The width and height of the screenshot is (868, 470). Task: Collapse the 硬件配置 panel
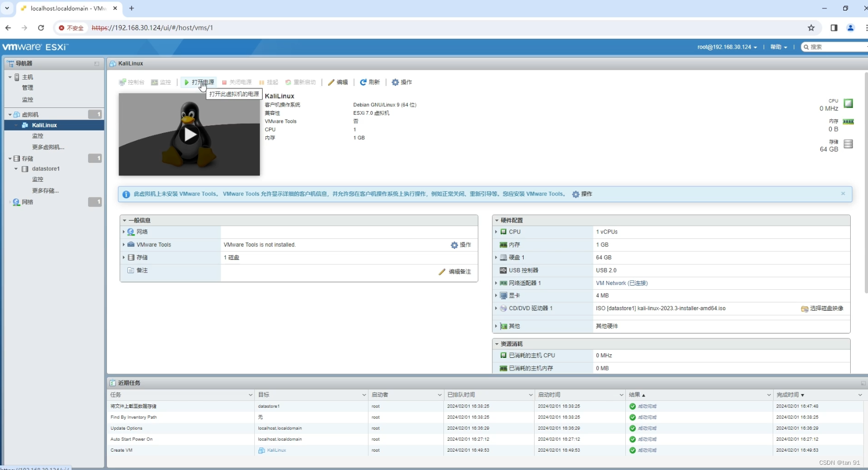coord(497,220)
